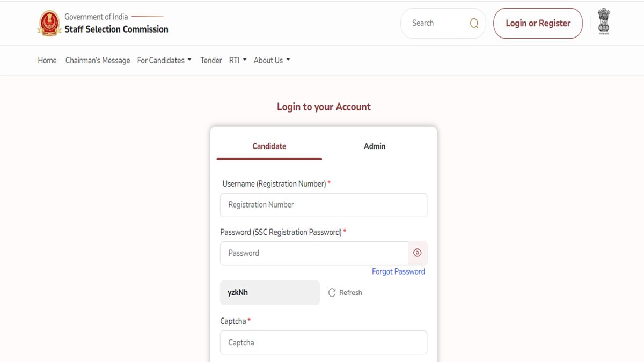The image size is (644, 362).
Task: Click the national emblem icon at top right
Action: click(x=604, y=21)
